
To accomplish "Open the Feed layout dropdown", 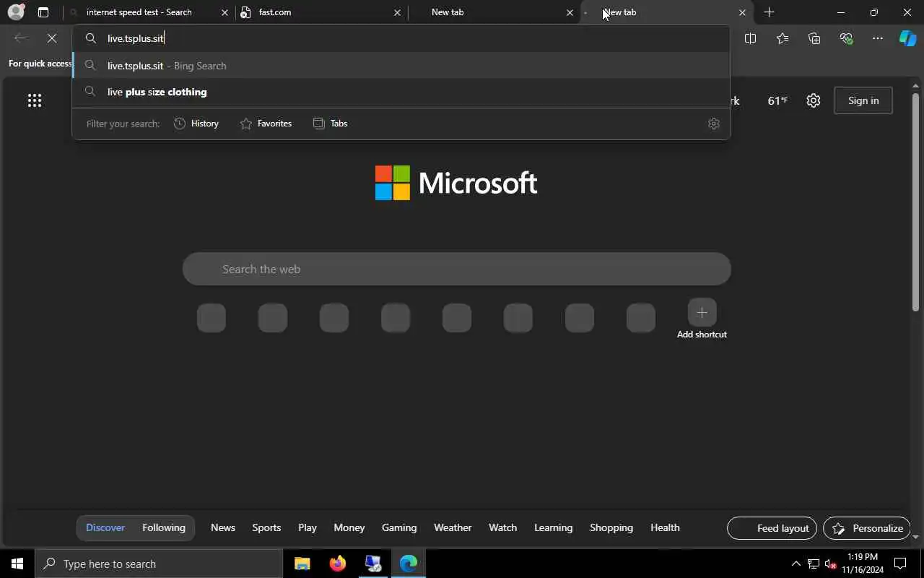I will click(x=772, y=528).
